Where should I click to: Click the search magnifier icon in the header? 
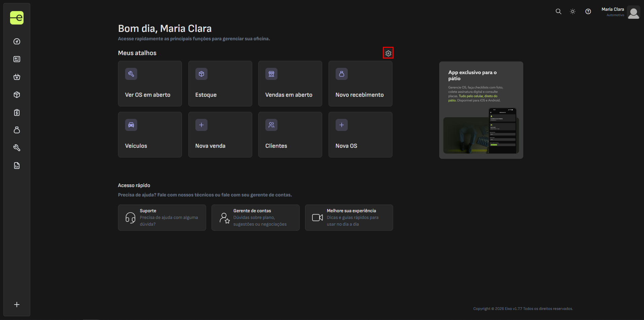558,11
